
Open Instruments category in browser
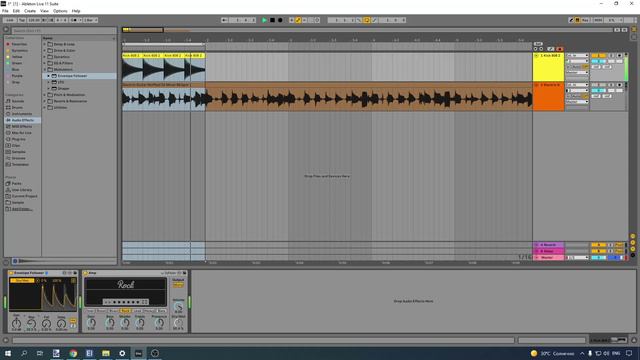(x=21, y=114)
